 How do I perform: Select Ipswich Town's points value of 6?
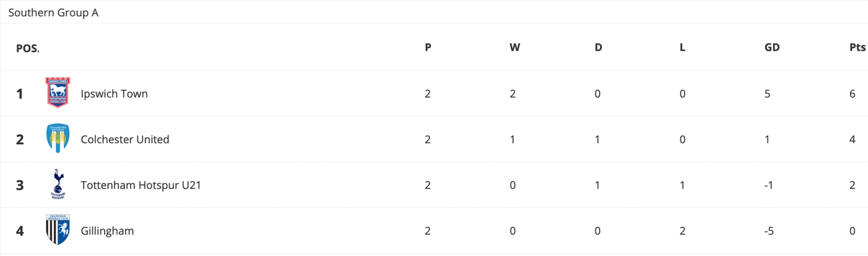click(852, 94)
